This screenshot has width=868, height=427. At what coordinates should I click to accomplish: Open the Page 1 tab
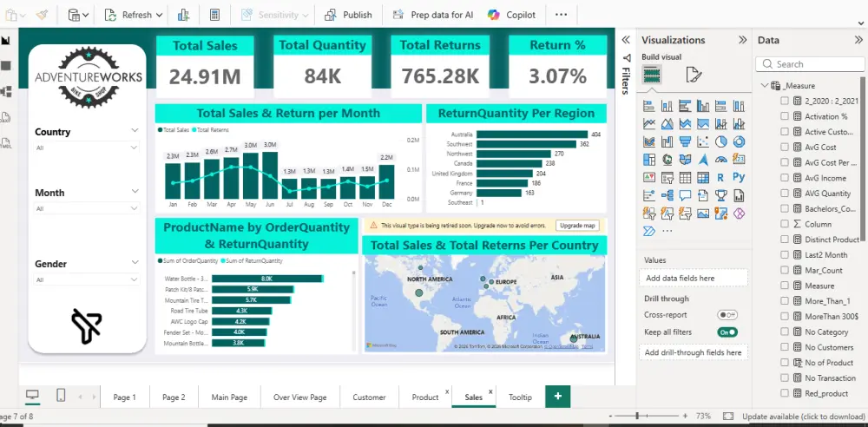[x=124, y=397]
